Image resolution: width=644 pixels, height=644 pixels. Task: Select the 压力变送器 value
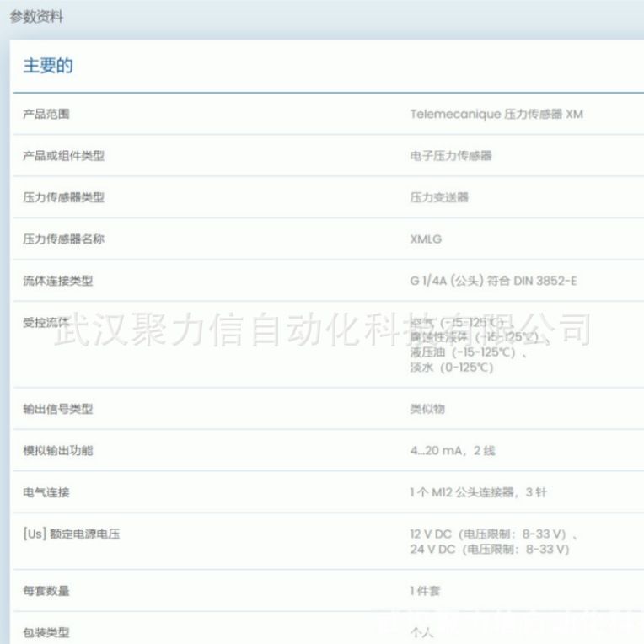pos(439,197)
